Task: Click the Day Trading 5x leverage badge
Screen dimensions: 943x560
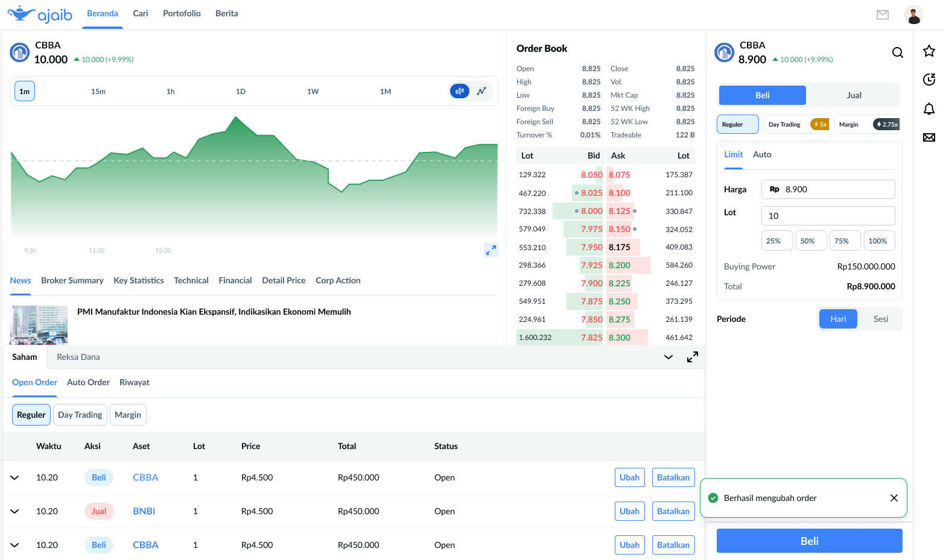Action: [819, 124]
